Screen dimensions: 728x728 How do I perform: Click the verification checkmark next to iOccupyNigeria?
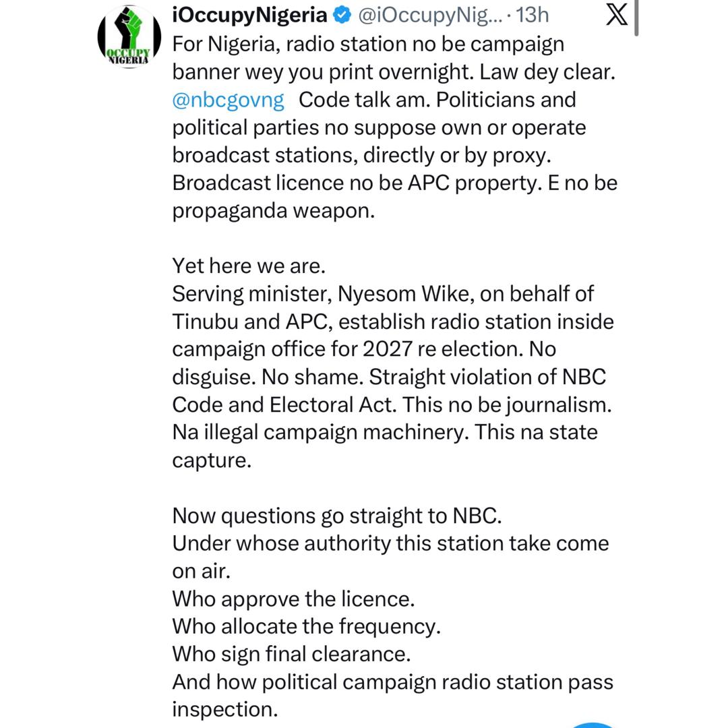(342, 15)
